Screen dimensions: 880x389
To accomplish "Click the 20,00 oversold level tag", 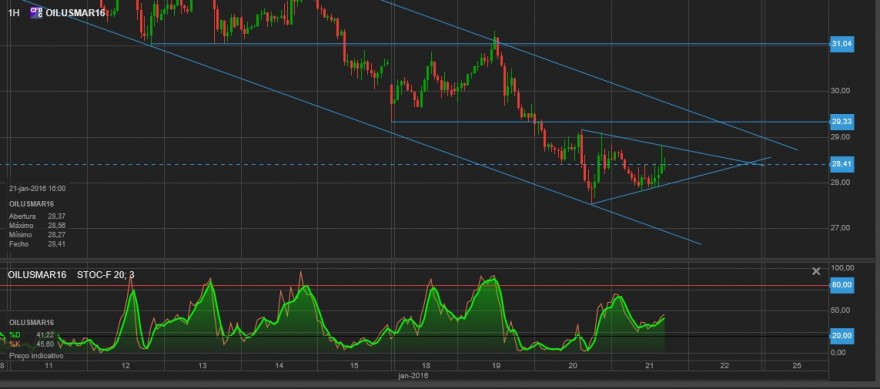I will 841,336.
